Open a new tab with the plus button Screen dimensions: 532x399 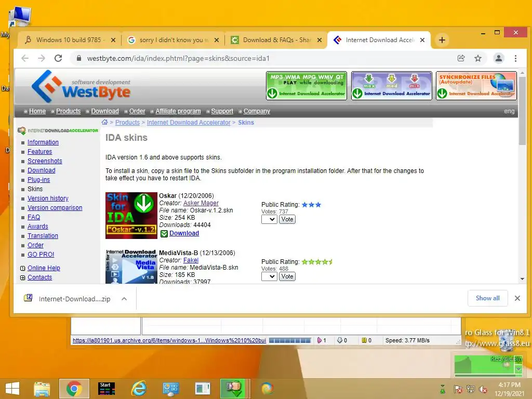click(442, 40)
